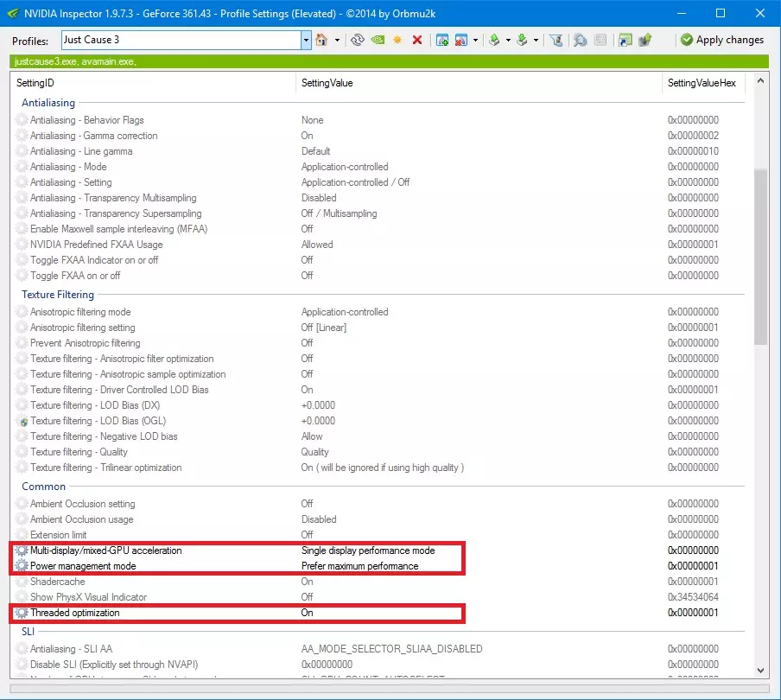The height and width of the screenshot is (700, 781).
Task: Click the AA_MODE_SELECTOR_SLIAA_DISABLED value
Action: click(391, 649)
